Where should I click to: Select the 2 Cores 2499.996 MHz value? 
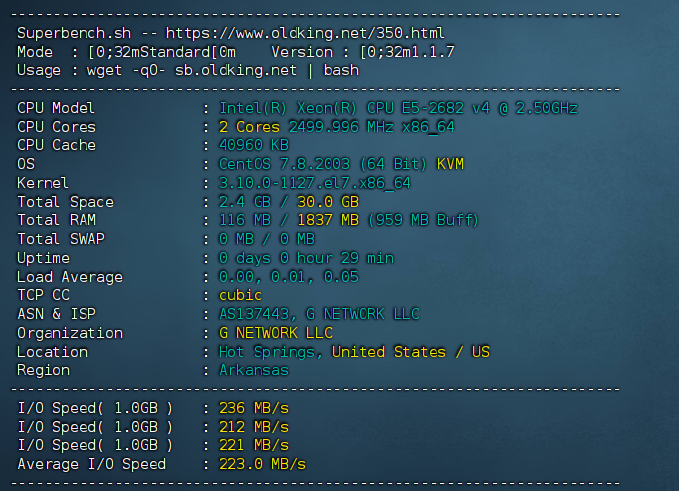[336, 127]
